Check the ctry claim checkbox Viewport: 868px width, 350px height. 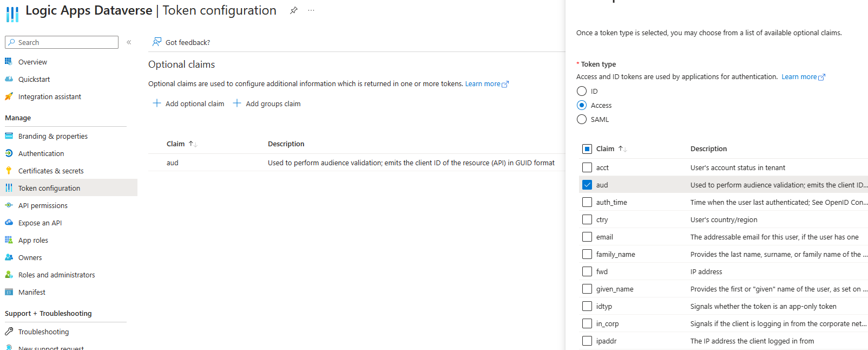pyautogui.click(x=587, y=219)
